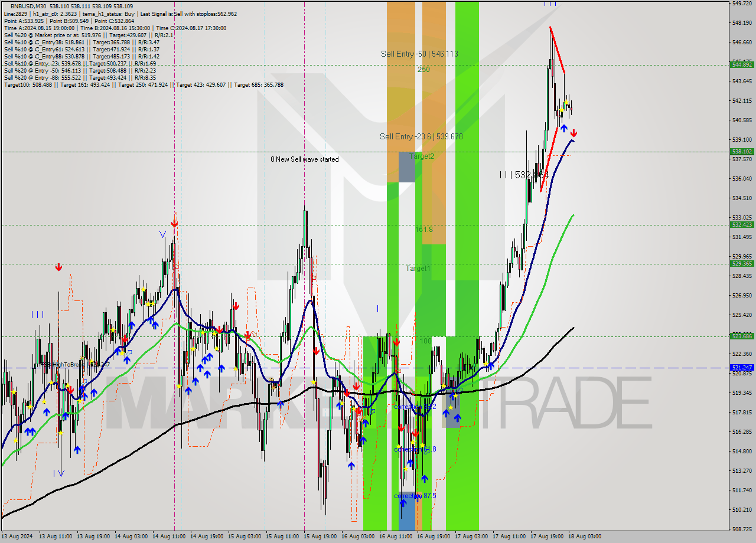Select the 'Sell Entry -50 | 546.113' label
Viewport: 756px width, 543px height.
(x=419, y=54)
